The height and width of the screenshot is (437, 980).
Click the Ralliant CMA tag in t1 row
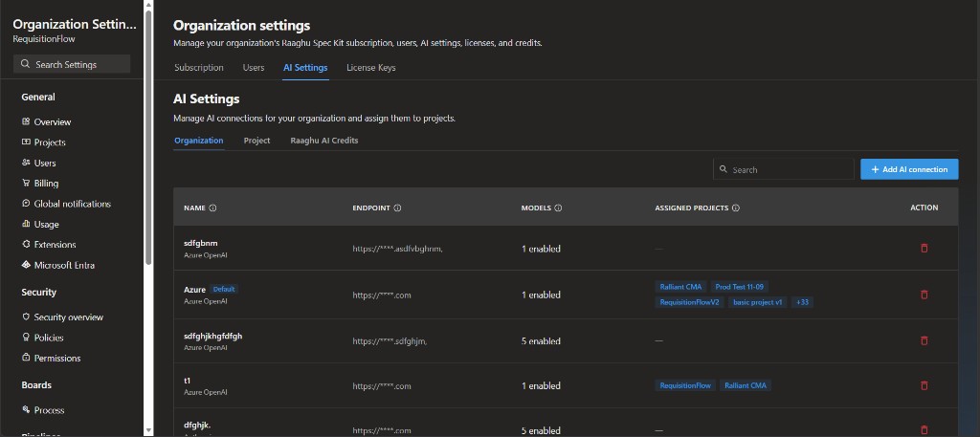tap(746, 385)
